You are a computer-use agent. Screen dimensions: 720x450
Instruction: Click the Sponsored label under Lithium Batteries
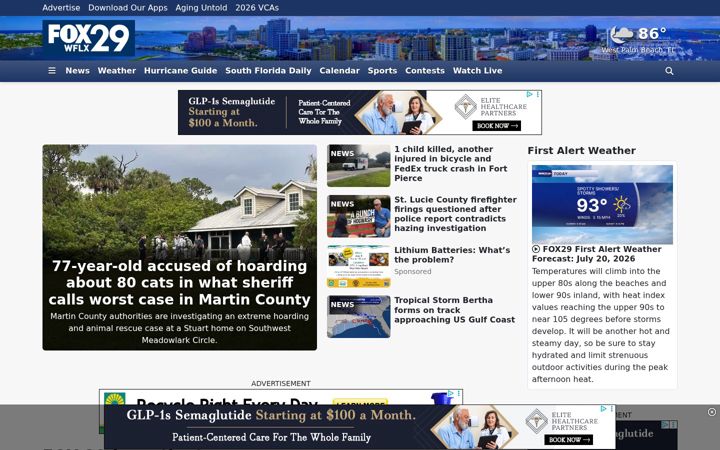[412, 271]
